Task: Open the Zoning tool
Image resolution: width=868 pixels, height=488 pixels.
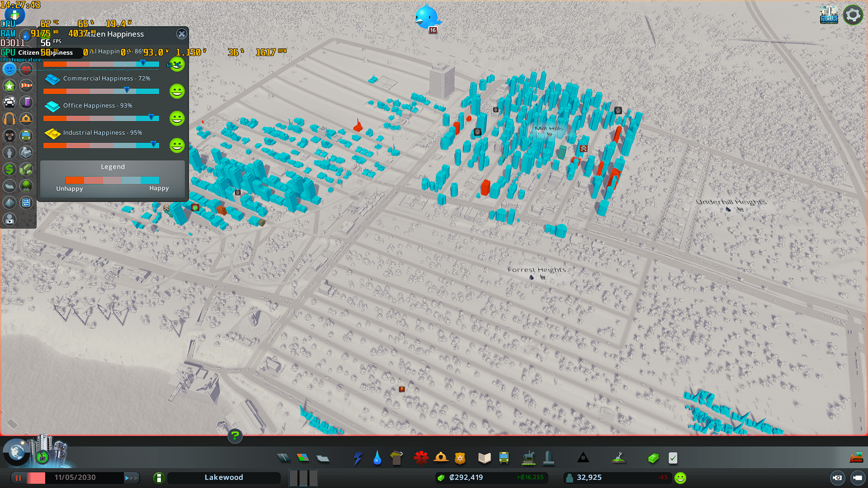Action: click(303, 458)
